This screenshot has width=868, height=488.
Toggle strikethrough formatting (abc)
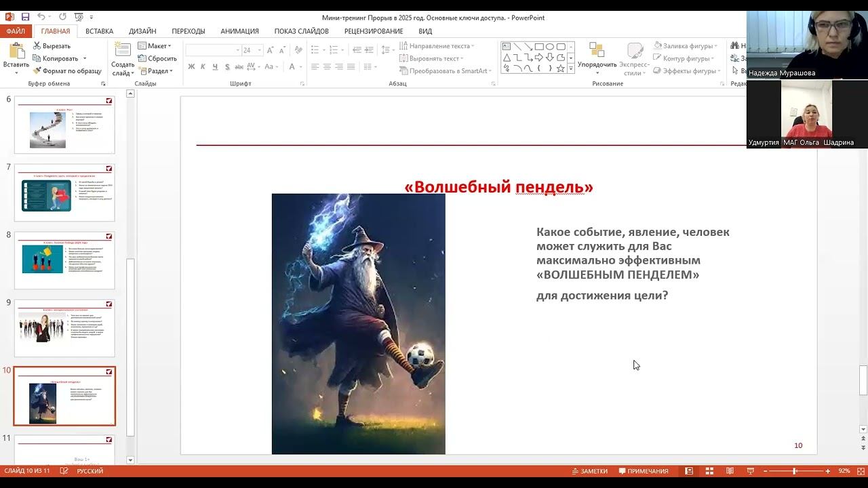click(239, 67)
